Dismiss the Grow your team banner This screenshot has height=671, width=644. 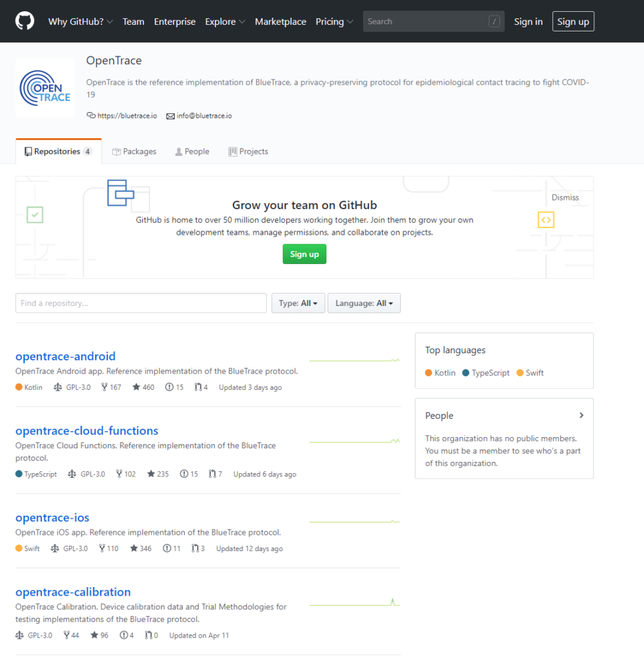point(565,197)
